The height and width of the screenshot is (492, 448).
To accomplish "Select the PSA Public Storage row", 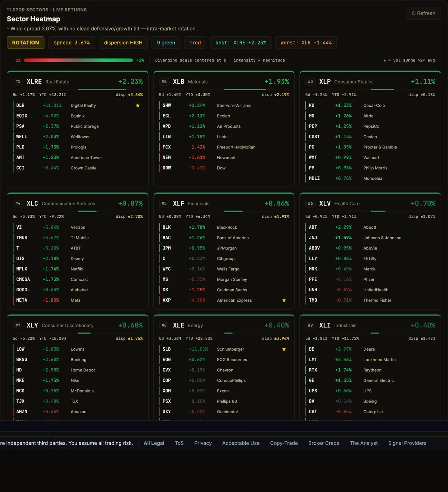I will coord(78,126).
